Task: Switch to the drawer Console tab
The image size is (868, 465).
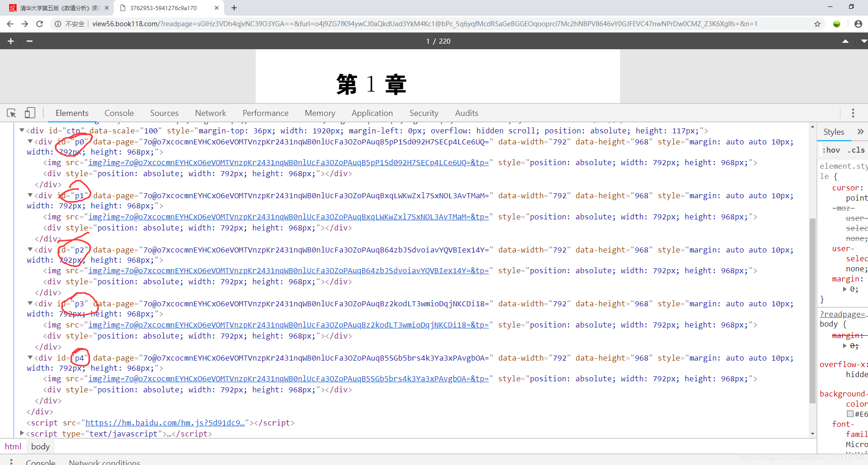Action: click(x=40, y=462)
